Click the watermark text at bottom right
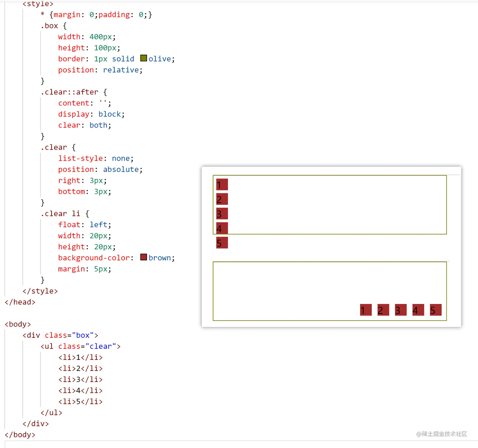 (442, 434)
